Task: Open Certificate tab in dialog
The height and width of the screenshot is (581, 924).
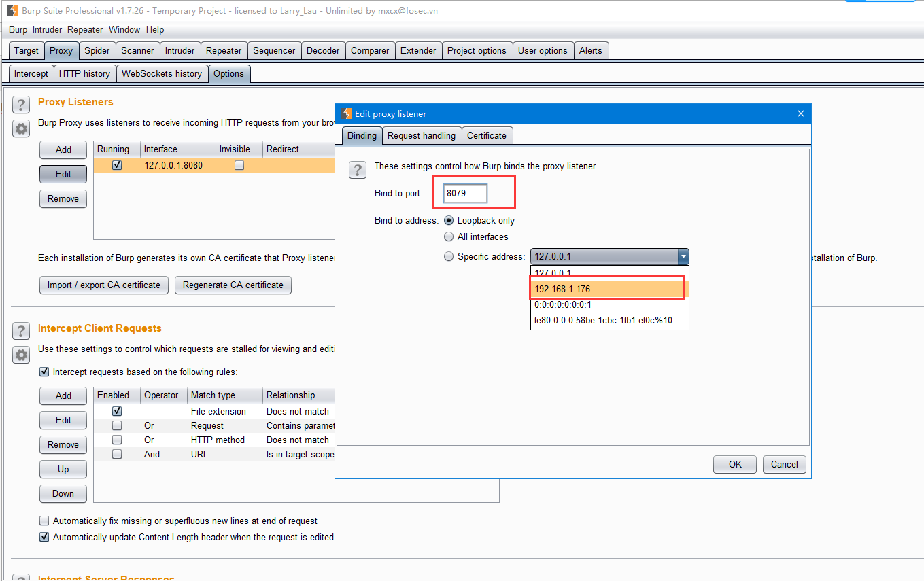Action: pyautogui.click(x=487, y=135)
